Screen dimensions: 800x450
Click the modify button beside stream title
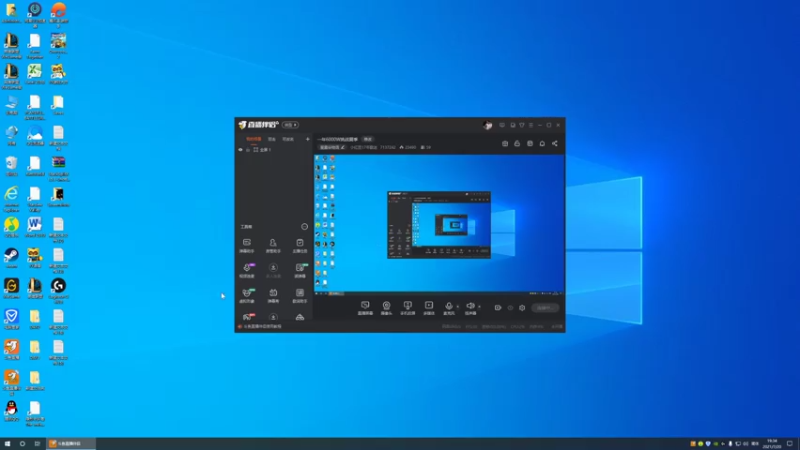coord(367,139)
